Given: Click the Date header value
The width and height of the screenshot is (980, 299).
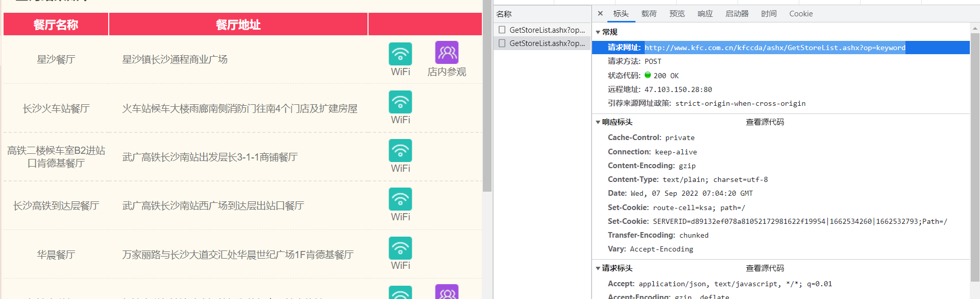Looking at the screenshot, I should click(692, 193).
